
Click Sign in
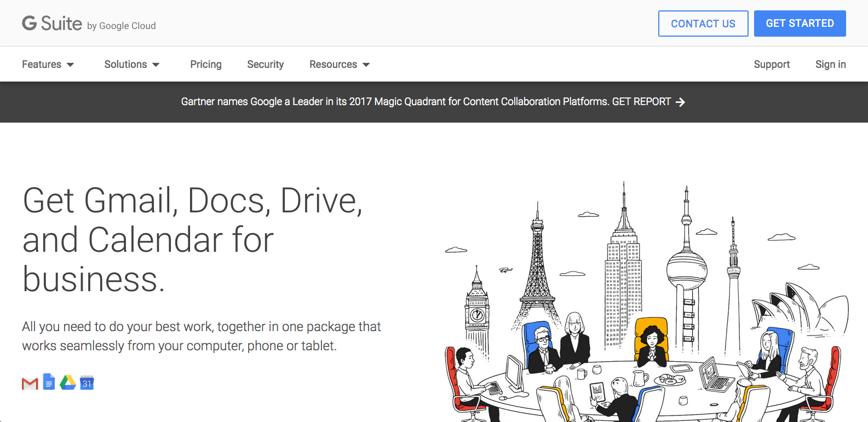coord(831,65)
